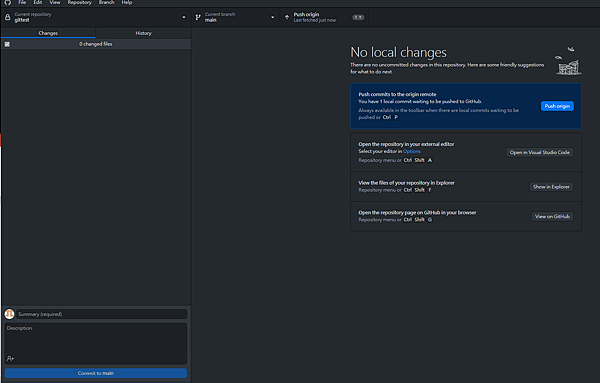Click the commit count badge in Push origin
The height and width of the screenshot is (383, 600).
click(x=358, y=17)
